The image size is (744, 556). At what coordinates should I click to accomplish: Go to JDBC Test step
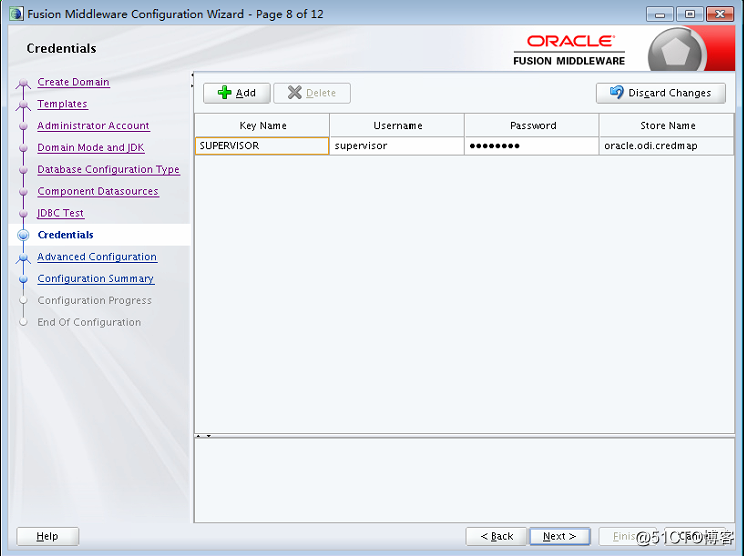pyautogui.click(x=60, y=213)
